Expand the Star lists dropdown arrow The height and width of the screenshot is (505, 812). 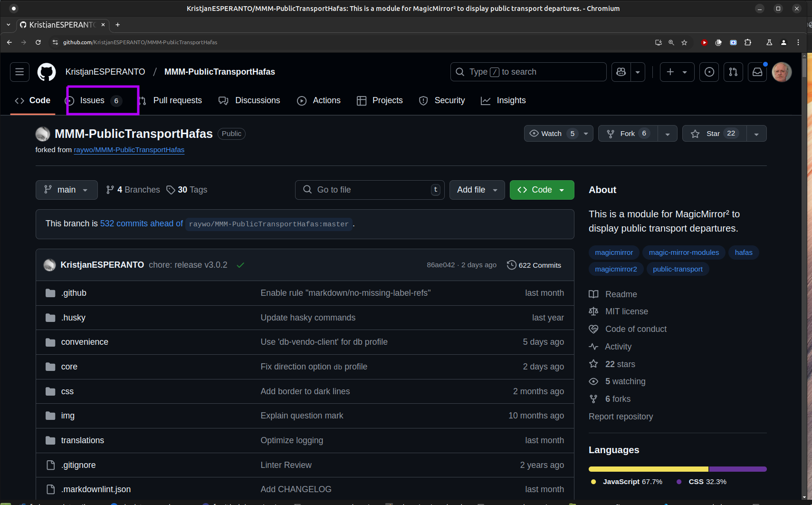tap(756, 134)
